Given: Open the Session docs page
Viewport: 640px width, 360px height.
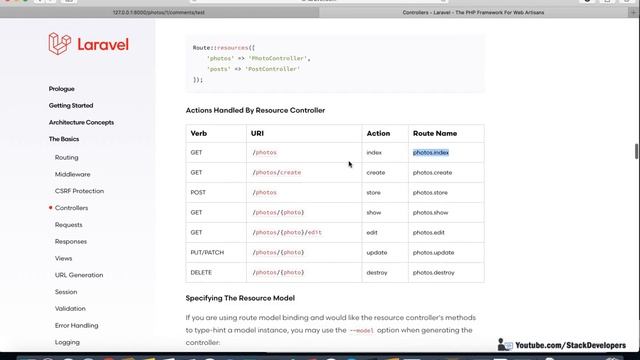Looking at the screenshot, I should coord(66,292).
